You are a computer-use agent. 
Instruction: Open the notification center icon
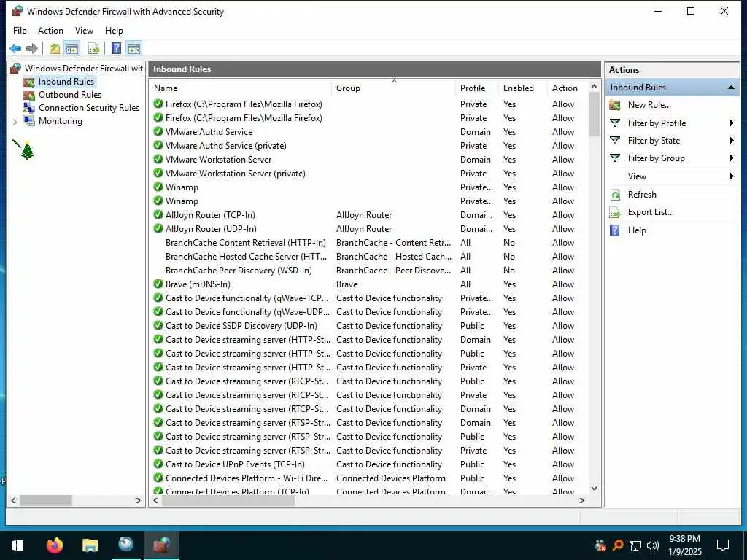point(723,545)
